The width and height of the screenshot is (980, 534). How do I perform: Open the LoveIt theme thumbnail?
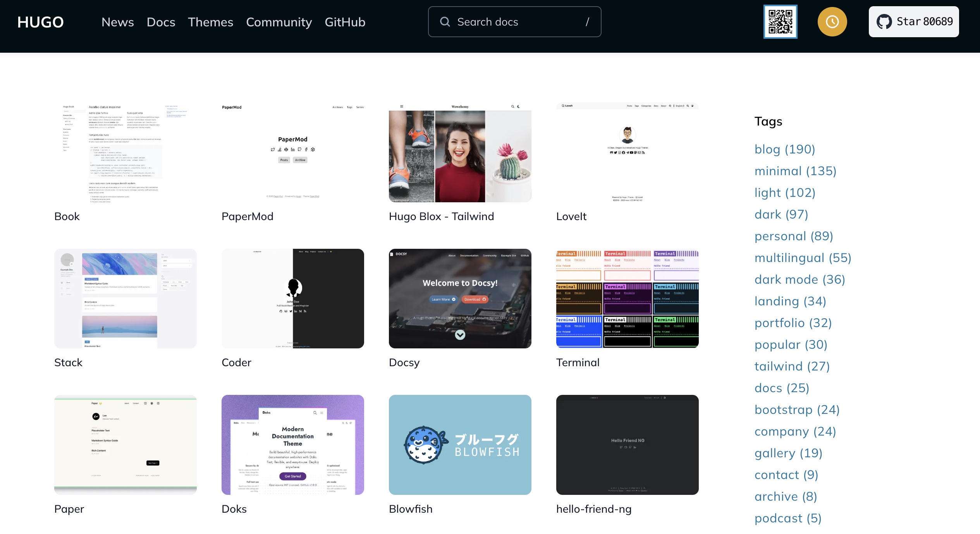tap(628, 152)
